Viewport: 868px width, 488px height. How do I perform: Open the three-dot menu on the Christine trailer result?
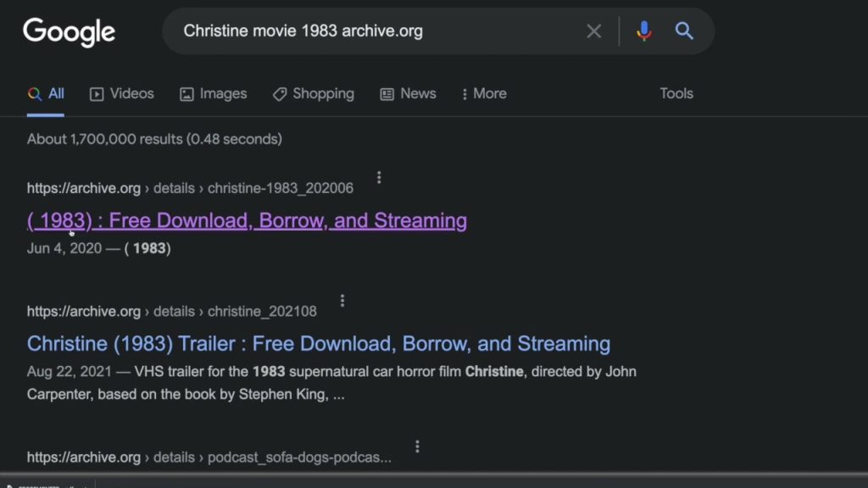[x=342, y=300]
